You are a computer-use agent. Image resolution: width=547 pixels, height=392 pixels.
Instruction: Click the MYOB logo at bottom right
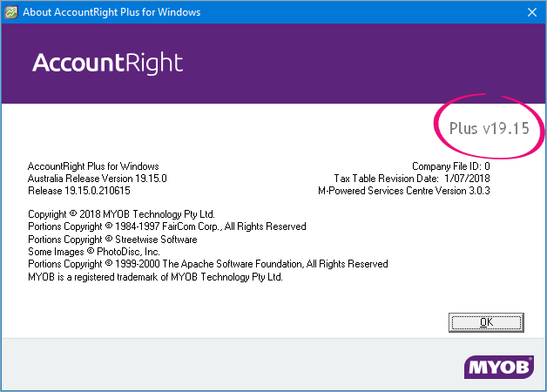click(x=498, y=368)
